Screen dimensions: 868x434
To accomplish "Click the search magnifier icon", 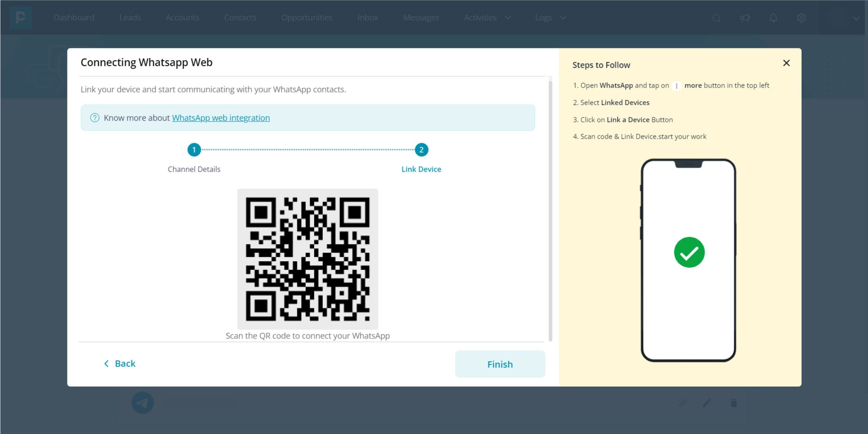I will 717,18.
